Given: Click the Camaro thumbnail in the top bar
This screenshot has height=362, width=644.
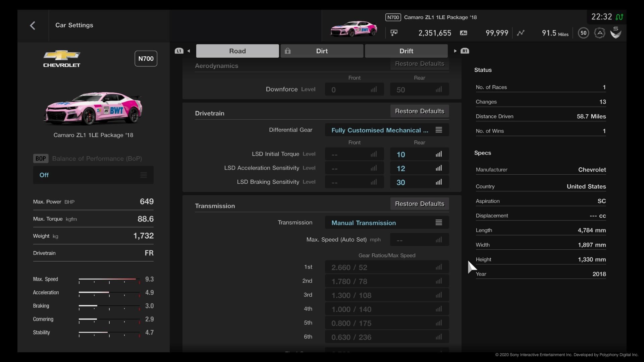Looking at the screenshot, I should [354, 29].
